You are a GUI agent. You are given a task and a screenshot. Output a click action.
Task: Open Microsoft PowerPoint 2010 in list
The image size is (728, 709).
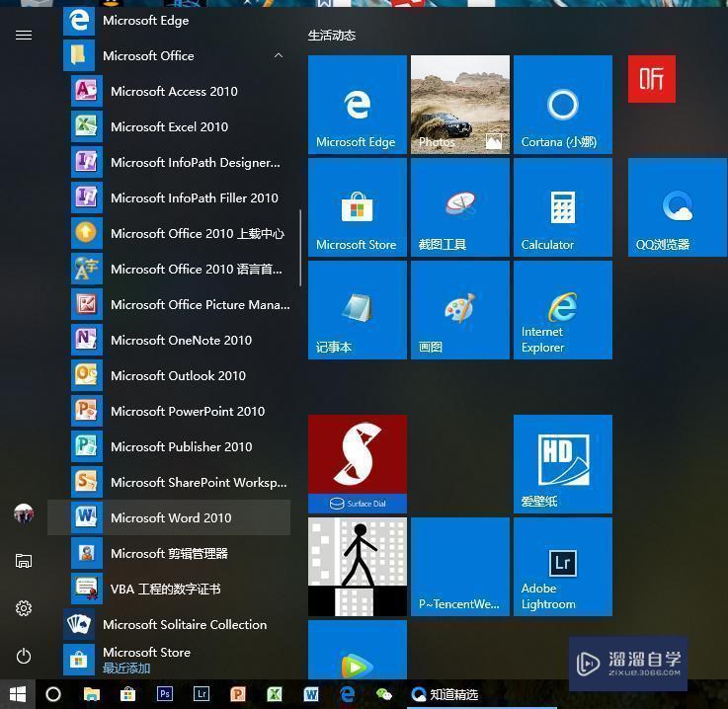click(169, 411)
